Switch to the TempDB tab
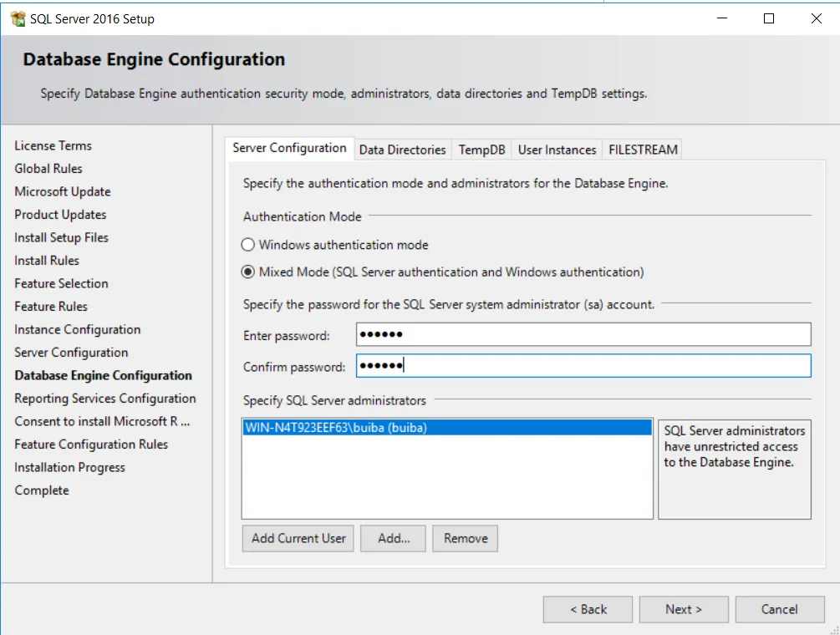 (x=481, y=150)
